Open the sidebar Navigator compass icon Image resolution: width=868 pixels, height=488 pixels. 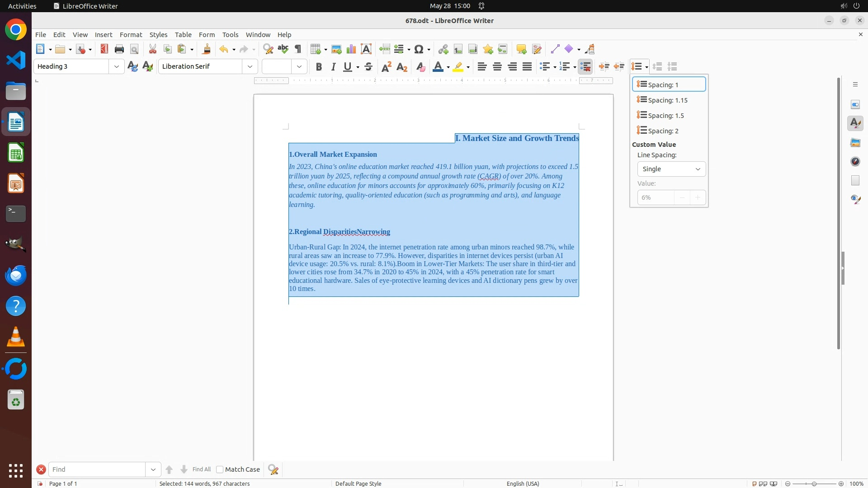855,161
